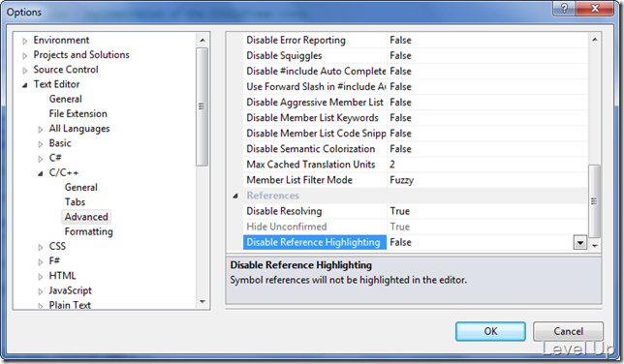Select the F# tree item

point(54,261)
